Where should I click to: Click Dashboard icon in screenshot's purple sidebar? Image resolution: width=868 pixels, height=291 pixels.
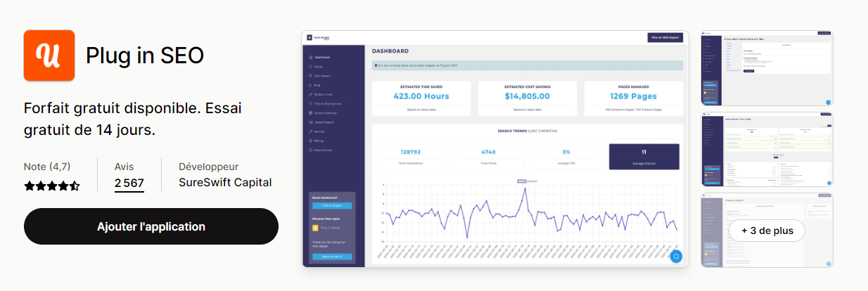pyautogui.click(x=310, y=58)
